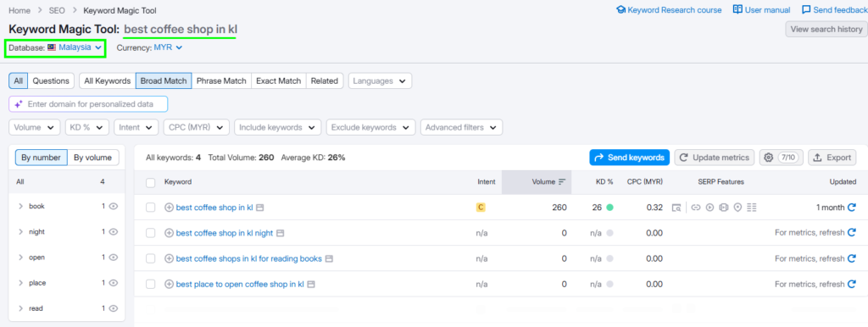Image resolution: width=868 pixels, height=327 pixels.
Task: Check the box for 'best coffee shop in kl'
Action: coord(151,208)
